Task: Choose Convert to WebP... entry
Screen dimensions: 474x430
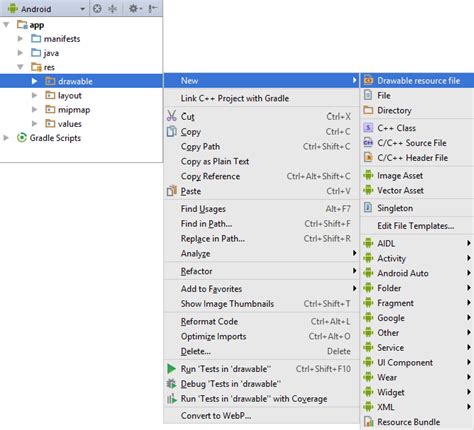Action: [261, 416]
